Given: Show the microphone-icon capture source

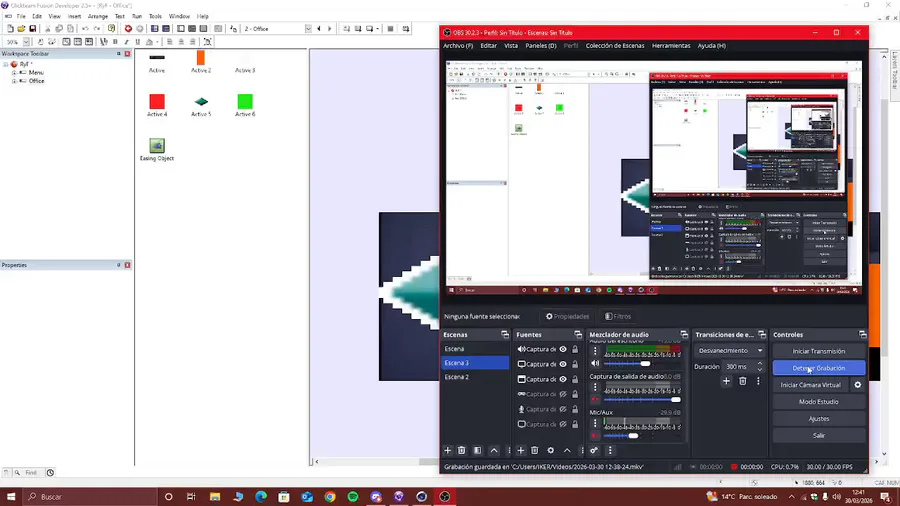Looking at the screenshot, I should point(563,409).
